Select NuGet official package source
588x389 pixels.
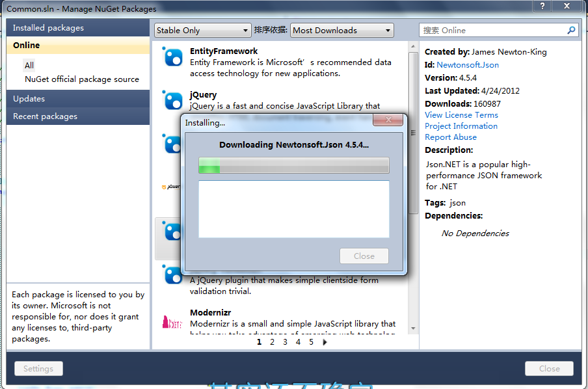(82, 79)
